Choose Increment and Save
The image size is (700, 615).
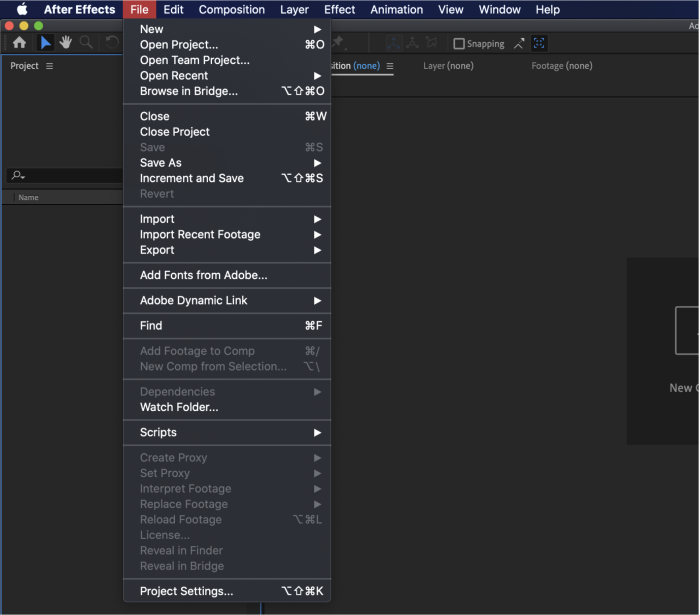point(227,179)
